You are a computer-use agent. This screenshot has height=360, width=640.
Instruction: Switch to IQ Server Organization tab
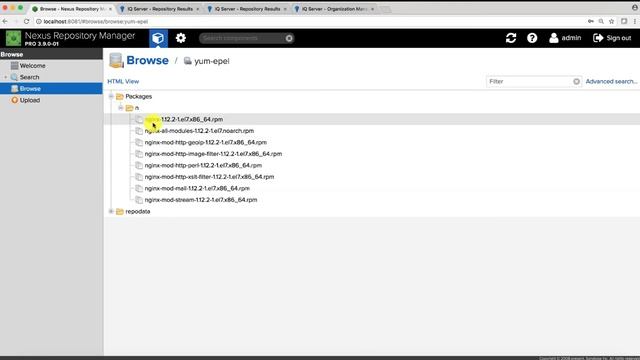point(334,9)
